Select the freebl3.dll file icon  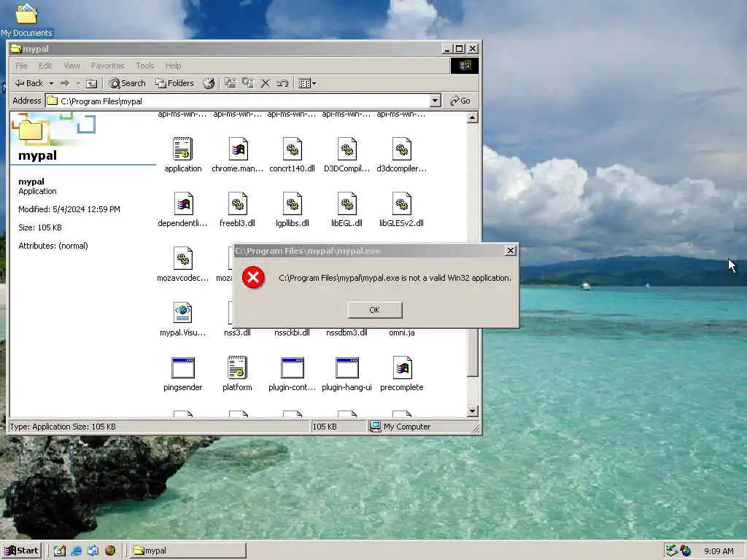238,204
